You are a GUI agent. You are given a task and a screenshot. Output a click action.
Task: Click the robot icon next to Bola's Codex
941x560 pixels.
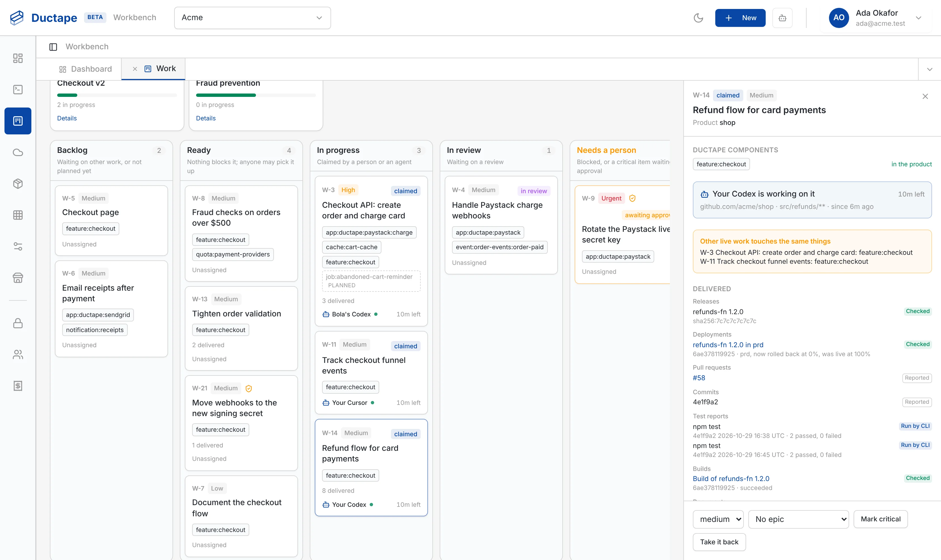click(326, 314)
